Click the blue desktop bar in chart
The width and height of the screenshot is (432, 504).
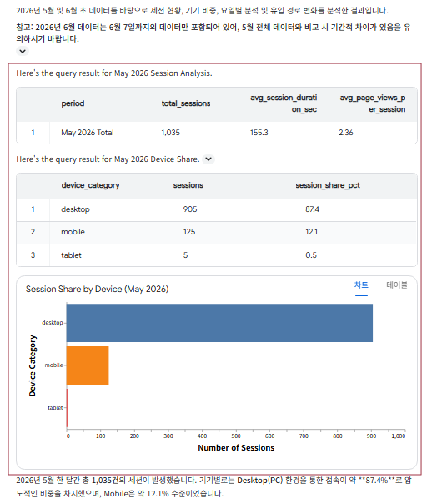[x=219, y=323]
